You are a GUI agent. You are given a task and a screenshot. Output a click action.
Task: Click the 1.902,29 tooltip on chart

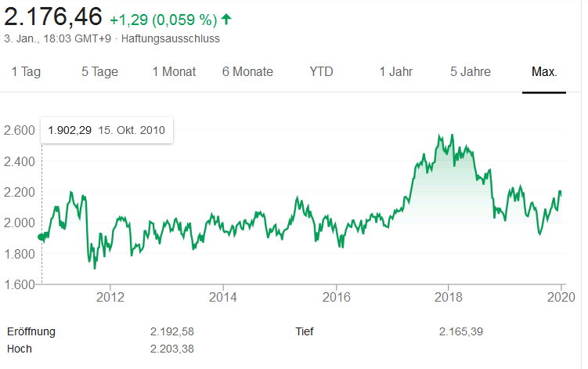106,130
